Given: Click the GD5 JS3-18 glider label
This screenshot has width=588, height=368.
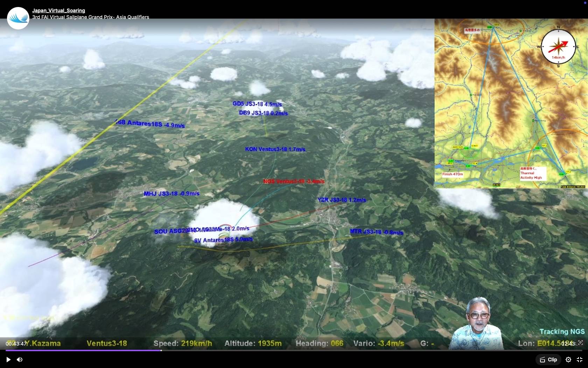Looking at the screenshot, I should point(257,104).
